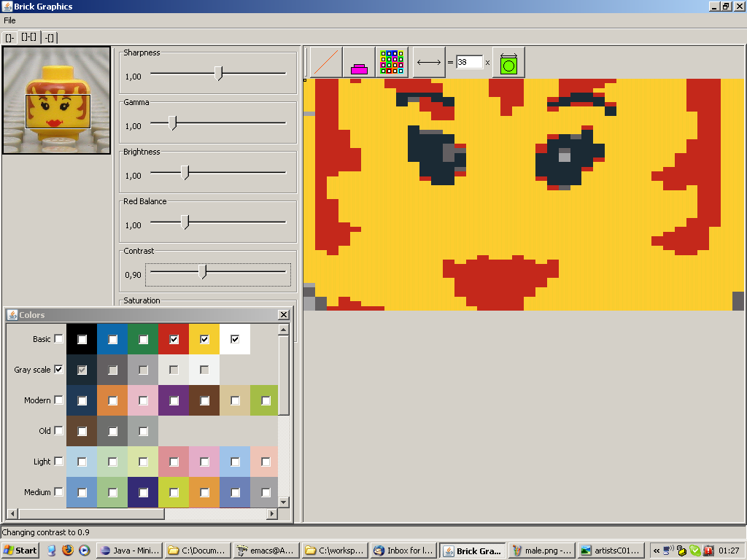Click the green checkmark tray icon
The width and height of the screenshot is (747, 560).
(695, 551)
